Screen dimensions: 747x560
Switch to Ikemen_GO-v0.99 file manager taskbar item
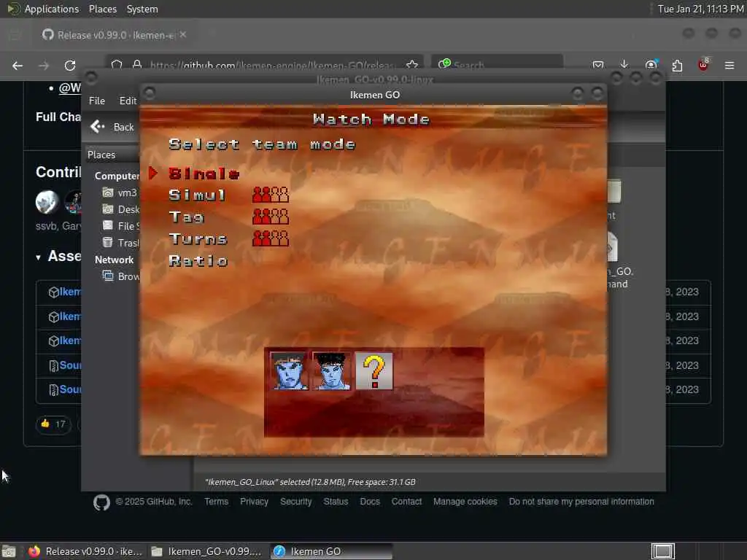(206, 551)
